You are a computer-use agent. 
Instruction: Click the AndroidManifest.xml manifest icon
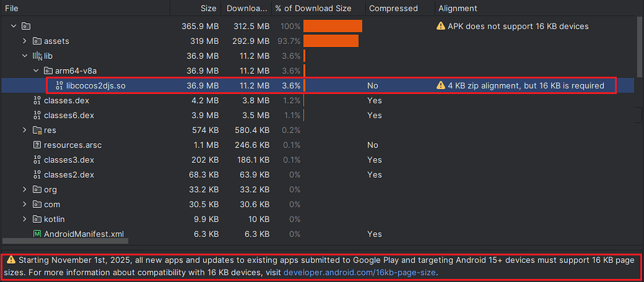[x=37, y=234]
